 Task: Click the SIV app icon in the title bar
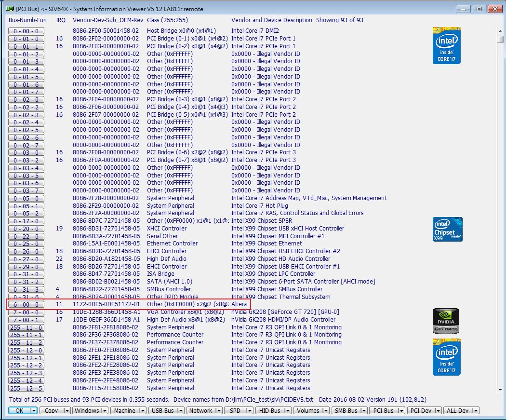pyautogui.click(x=10, y=9)
